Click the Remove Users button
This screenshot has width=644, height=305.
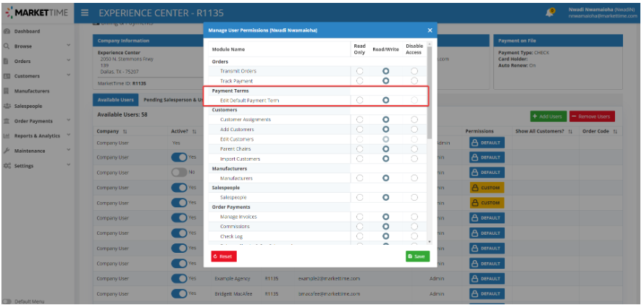coord(592,117)
